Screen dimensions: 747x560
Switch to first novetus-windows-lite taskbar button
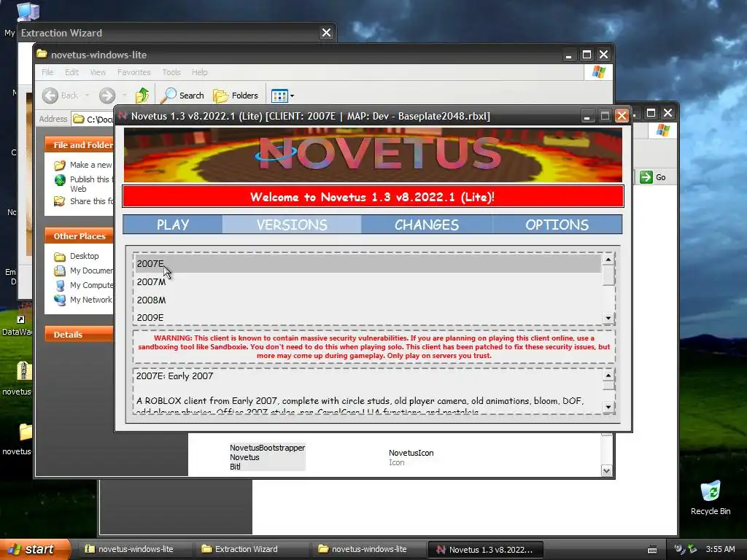134,549
